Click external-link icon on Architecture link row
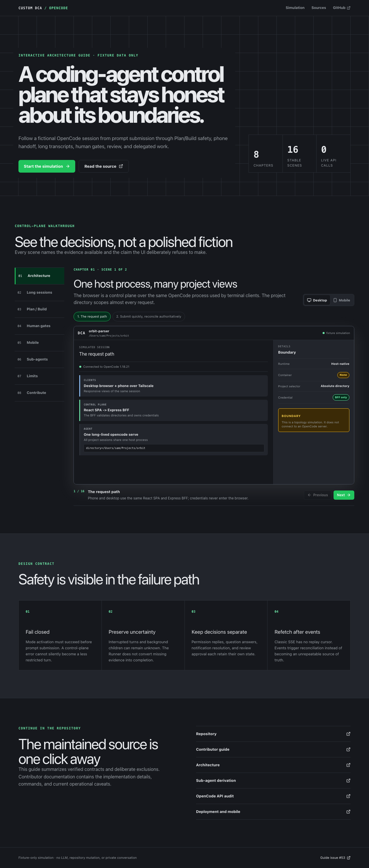This screenshot has height=868, width=369. click(348, 765)
